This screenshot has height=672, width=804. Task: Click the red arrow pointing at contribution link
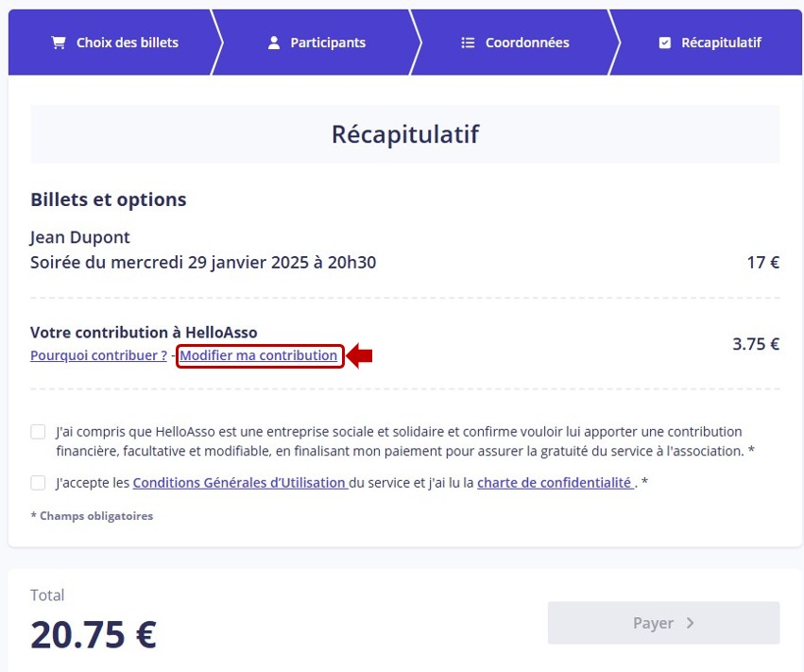pyautogui.click(x=359, y=356)
